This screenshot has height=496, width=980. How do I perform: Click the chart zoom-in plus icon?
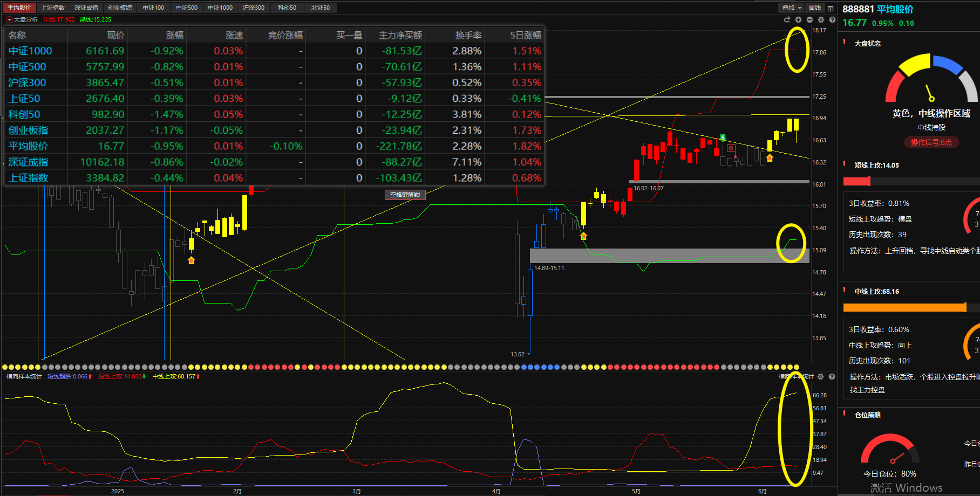(x=798, y=19)
